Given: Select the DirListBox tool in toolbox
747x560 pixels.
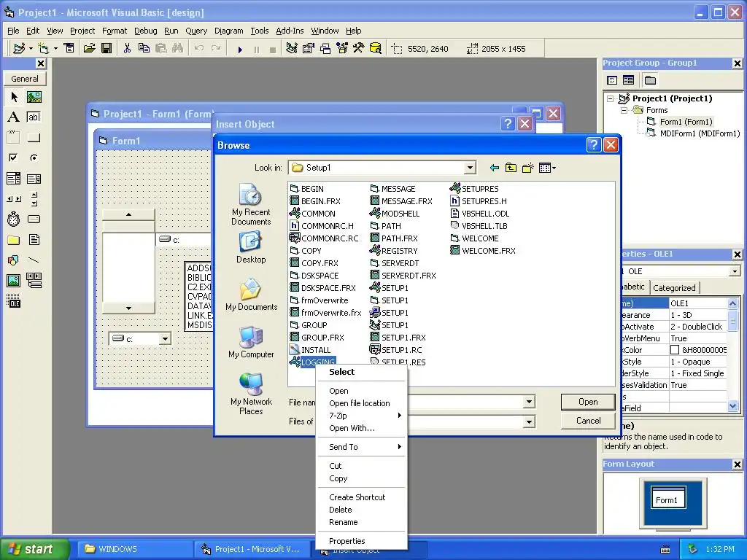Looking at the screenshot, I should (x=14, y=239).
